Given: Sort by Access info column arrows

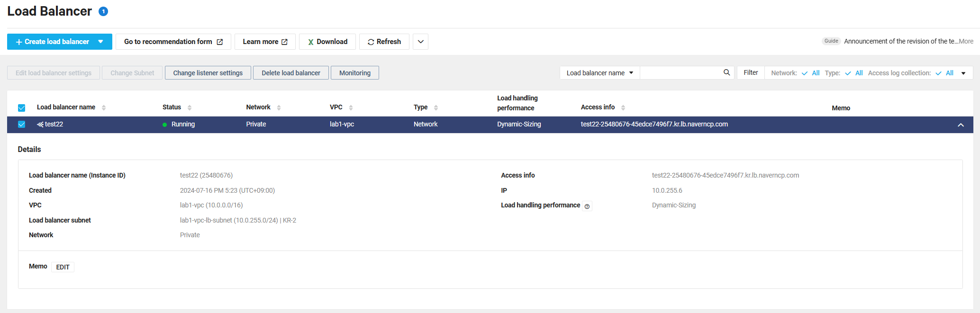Looking at the screenshot, I should click(623, 107).
